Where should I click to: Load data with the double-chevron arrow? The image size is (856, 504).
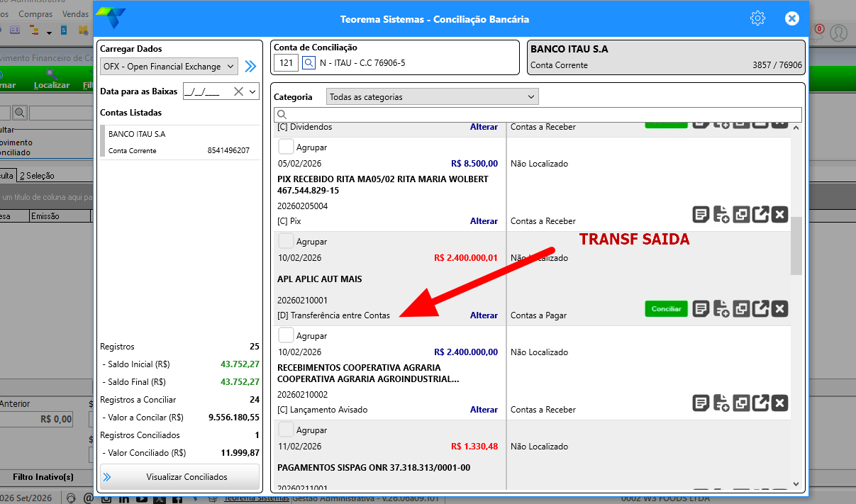pyautogui.click(x=250, y=67)
